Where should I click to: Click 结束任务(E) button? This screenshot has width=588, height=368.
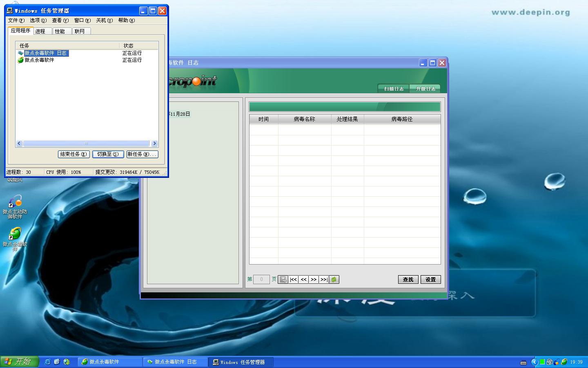coord(73,154)
